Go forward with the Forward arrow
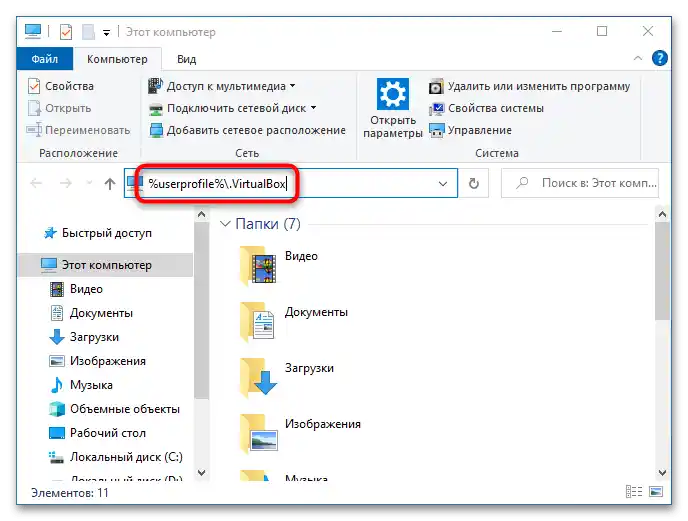The width and height of the screenshot is (688, 521). pyautogui.click(x=66, y=183)
